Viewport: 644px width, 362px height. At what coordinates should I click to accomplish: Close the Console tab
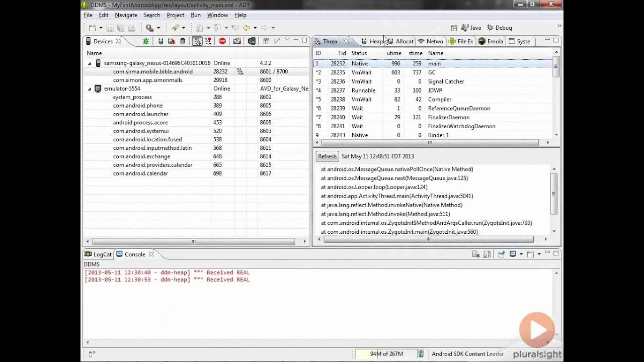[x=151, y=254]
